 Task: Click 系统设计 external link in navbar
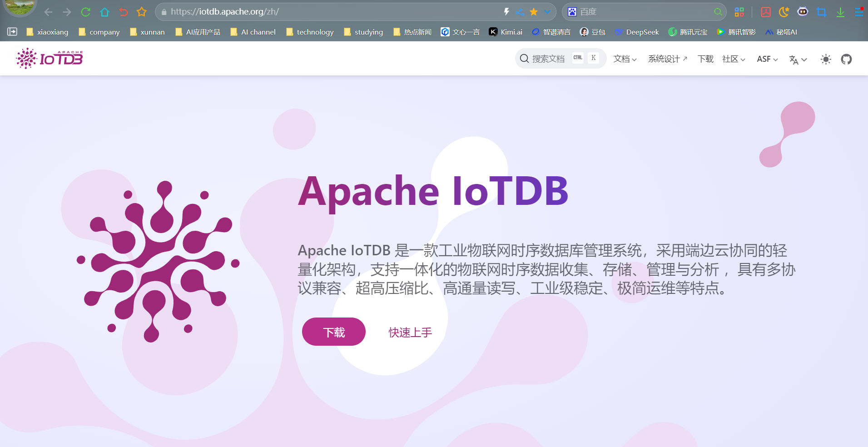667,59
